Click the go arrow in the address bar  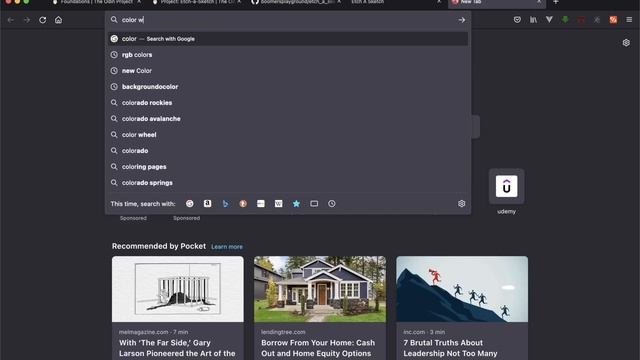pos(462,20)
